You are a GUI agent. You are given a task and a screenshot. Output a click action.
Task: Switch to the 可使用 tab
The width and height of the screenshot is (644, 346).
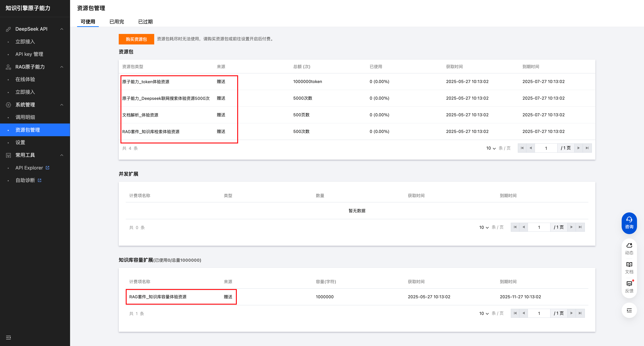pyautogui.click(x=88, y=22)
